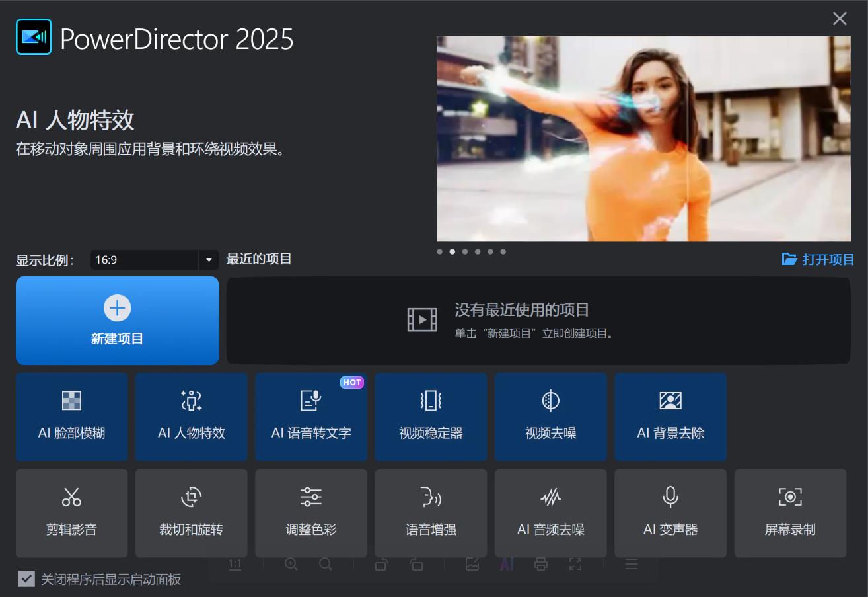868x597 pixels.
Task: Launch the 调整色彩 tool
Action: 310,513
